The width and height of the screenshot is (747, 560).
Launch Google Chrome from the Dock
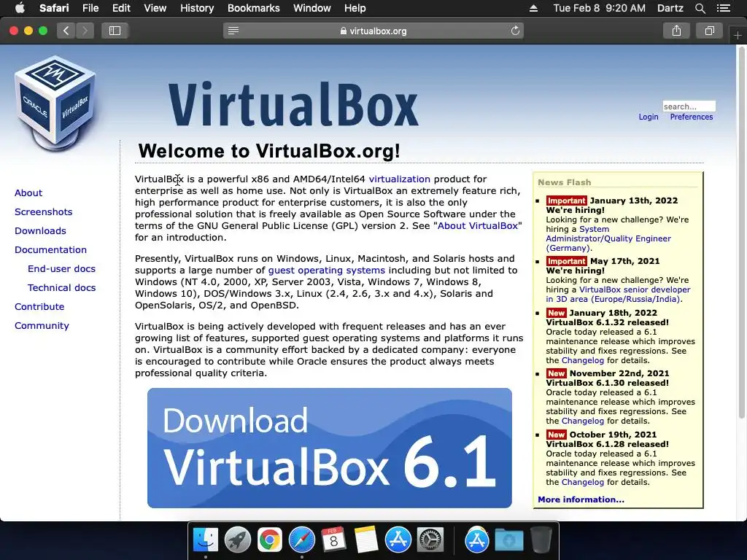point(270,540)
